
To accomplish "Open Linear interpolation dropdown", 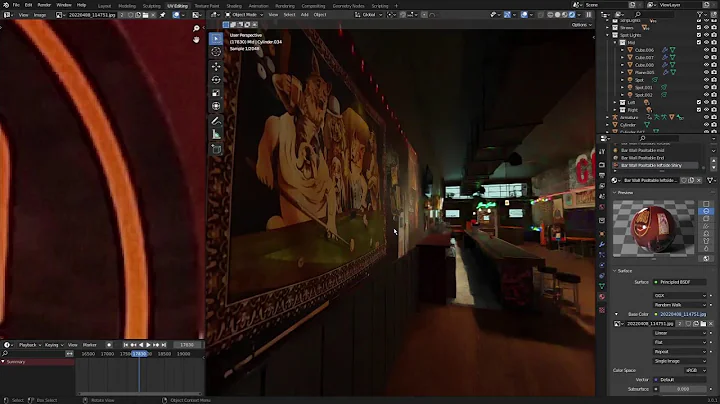I will [x=680, y=333].
